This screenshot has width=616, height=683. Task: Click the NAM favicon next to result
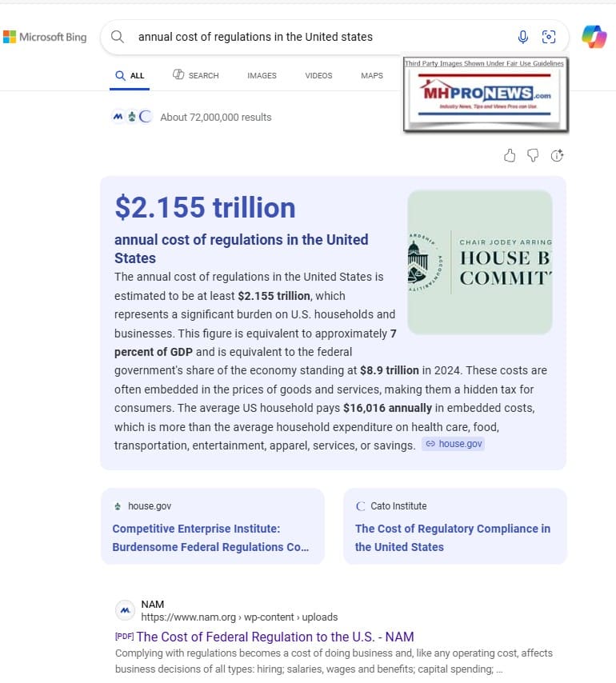click(125, 610)
